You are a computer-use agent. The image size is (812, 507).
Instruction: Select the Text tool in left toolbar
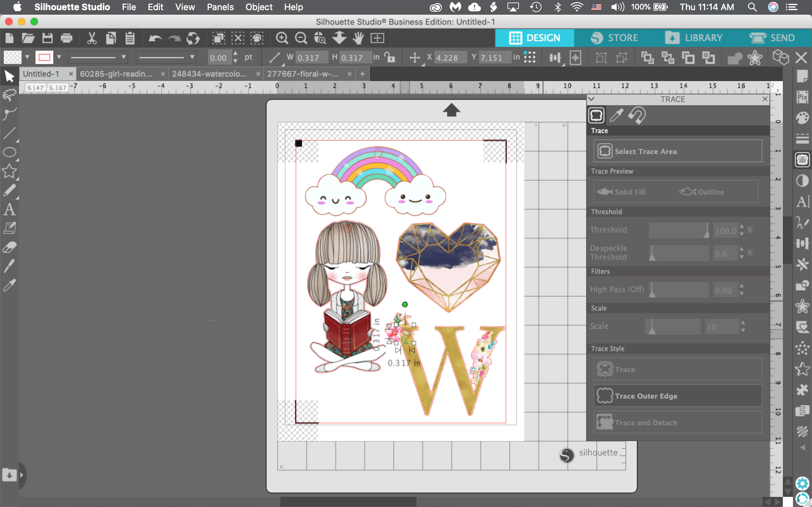10,209
